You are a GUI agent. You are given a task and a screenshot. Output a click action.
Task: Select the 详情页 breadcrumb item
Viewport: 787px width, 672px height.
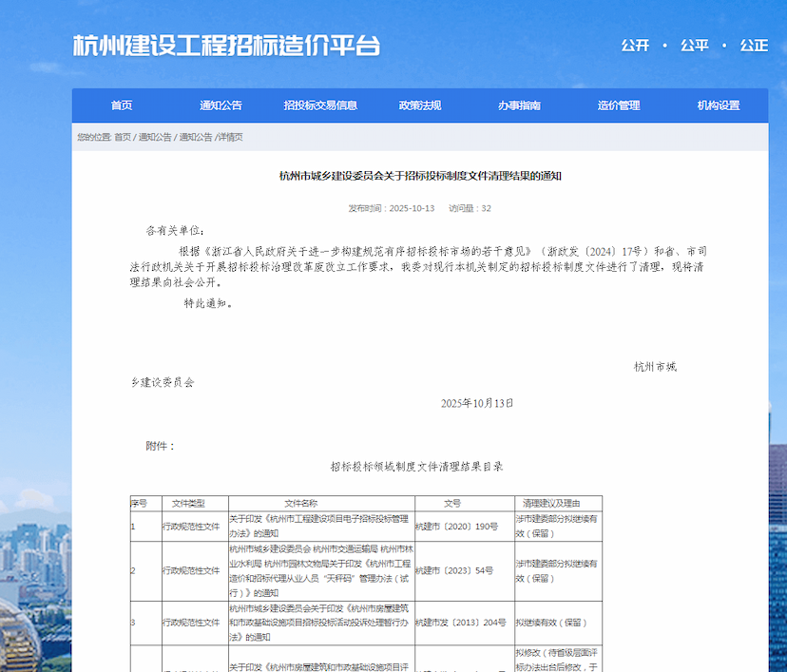[x=230, y=138]
